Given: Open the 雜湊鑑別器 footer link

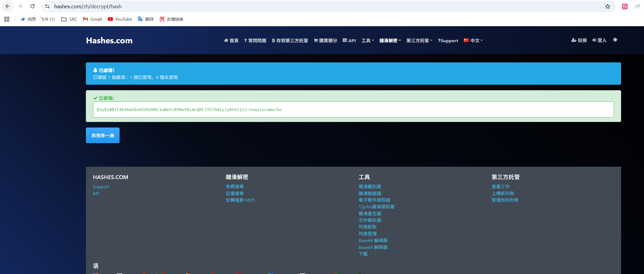Looking at the screenshot, I should [x=370, y=187].
